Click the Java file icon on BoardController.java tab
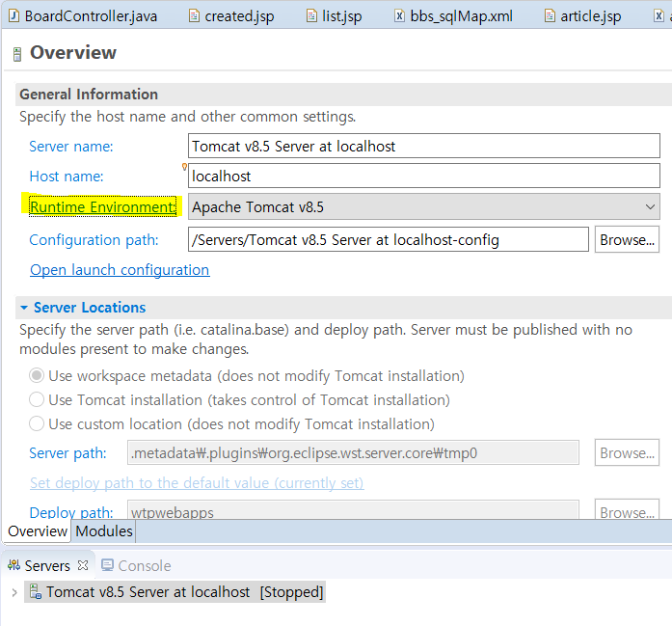This screenshot has width=672, height=626. tap(14, 16)
